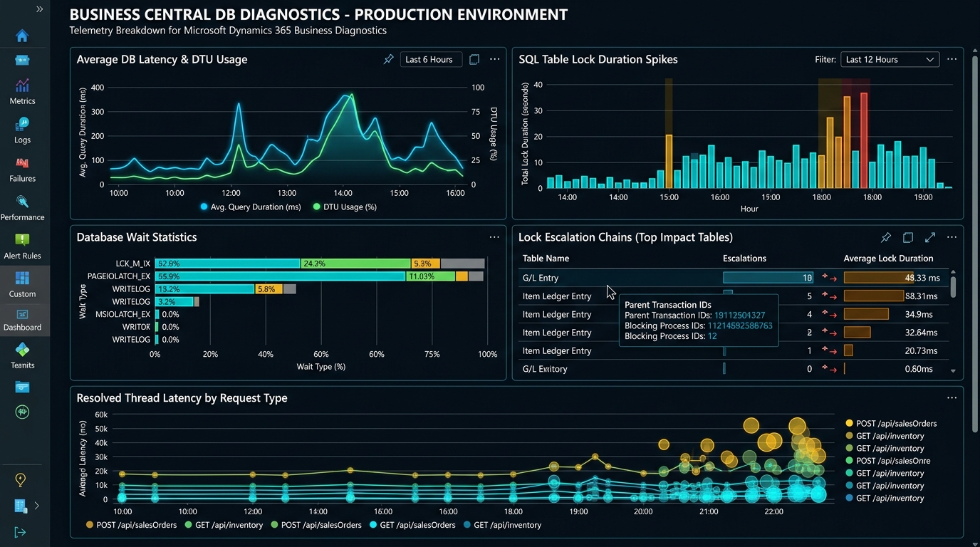The width and height of the screenshot is (980, 547).
Task: Expand the chevron beside the document icon
Action: click(x=37, y=506)
